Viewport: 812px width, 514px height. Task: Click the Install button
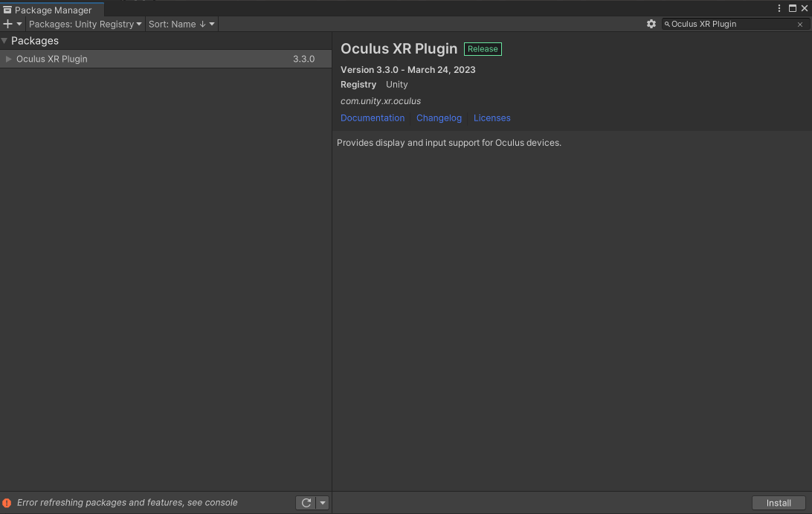coord(779,503)
